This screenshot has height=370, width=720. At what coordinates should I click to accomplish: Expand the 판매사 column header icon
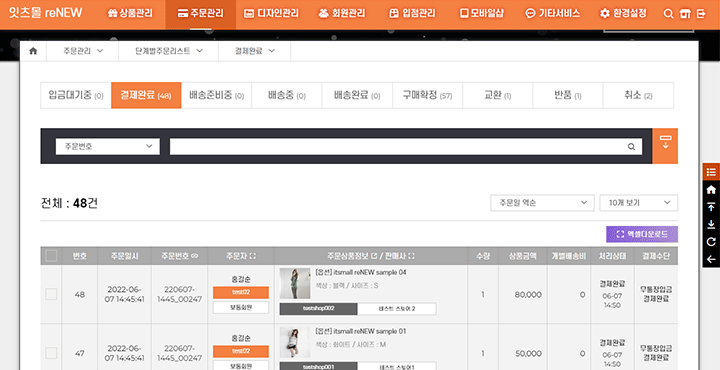(x=411, y=256)
